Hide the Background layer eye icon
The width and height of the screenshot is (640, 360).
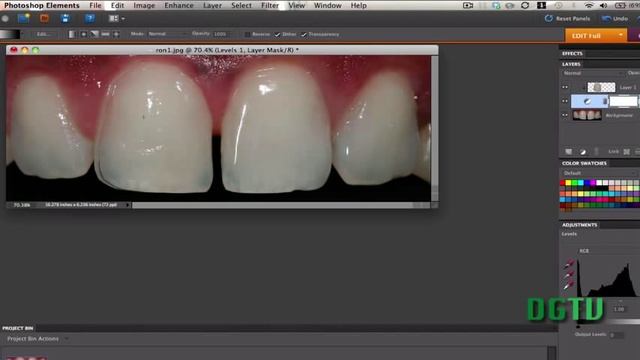[565, 115]
